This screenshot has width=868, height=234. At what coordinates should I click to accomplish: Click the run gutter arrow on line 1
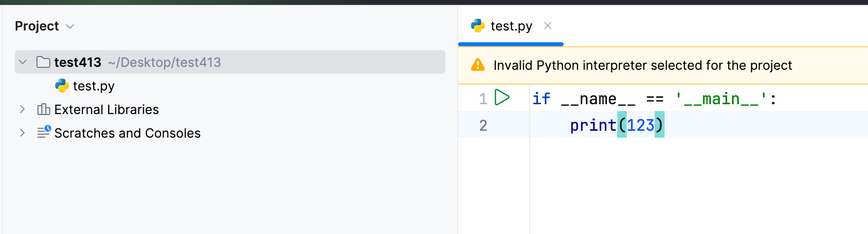[x=501, y=97]
